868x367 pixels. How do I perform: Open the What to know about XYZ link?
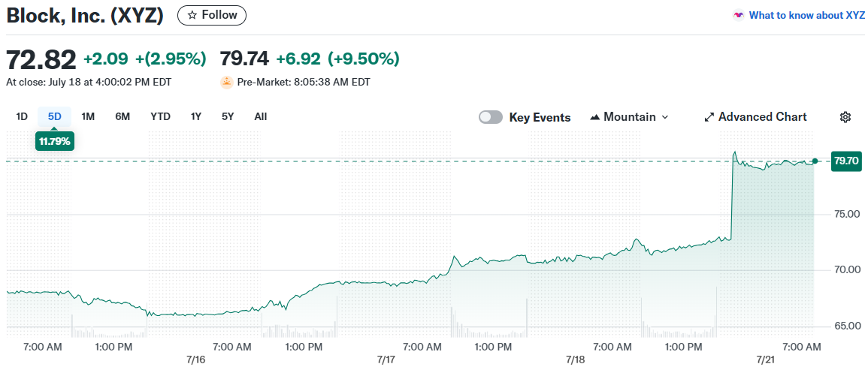click(x=806, y=15)
